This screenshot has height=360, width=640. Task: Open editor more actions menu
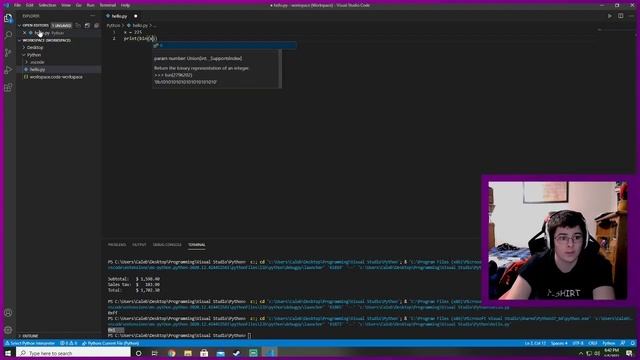631,16
